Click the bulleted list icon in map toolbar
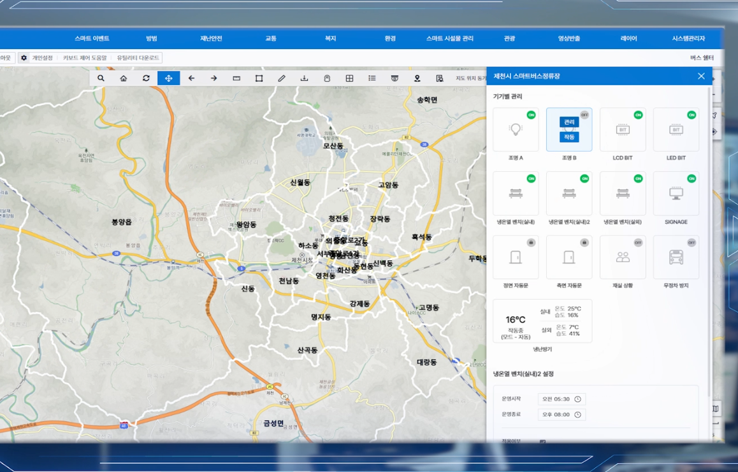The height and width of the screenshot is (472, 738). 372,78
